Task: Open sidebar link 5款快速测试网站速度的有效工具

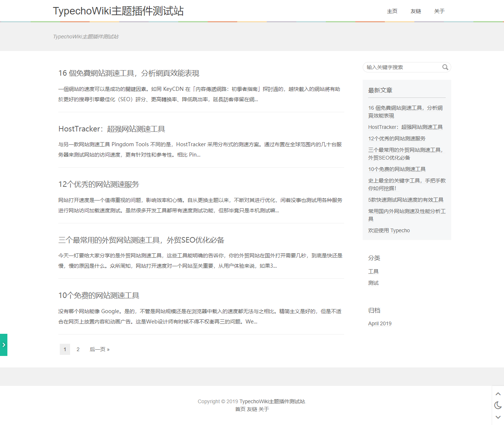Action: coord(406,200)
